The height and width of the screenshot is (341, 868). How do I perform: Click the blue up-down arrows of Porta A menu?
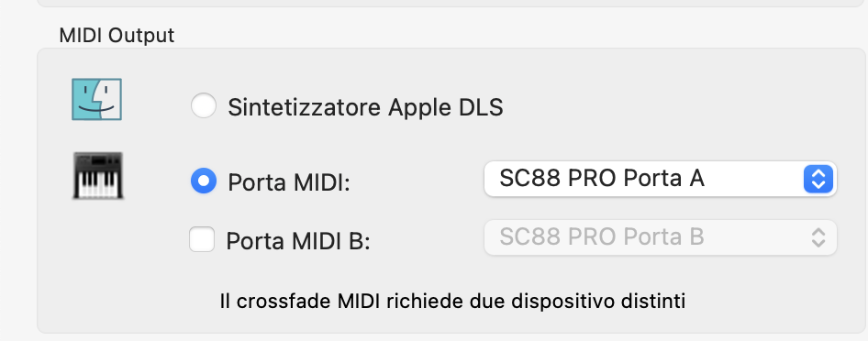[x=818, y=179]
